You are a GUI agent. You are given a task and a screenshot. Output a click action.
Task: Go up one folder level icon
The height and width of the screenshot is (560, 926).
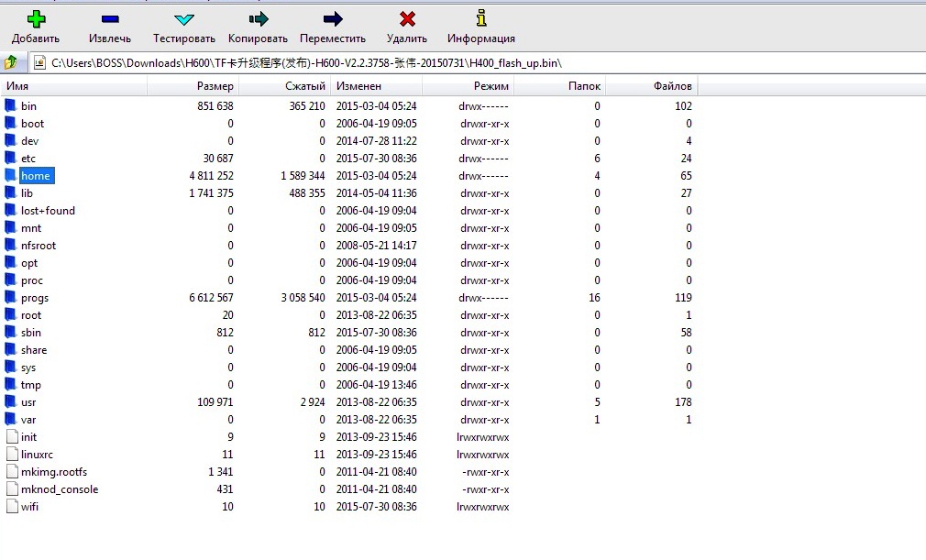coord(11,63)
